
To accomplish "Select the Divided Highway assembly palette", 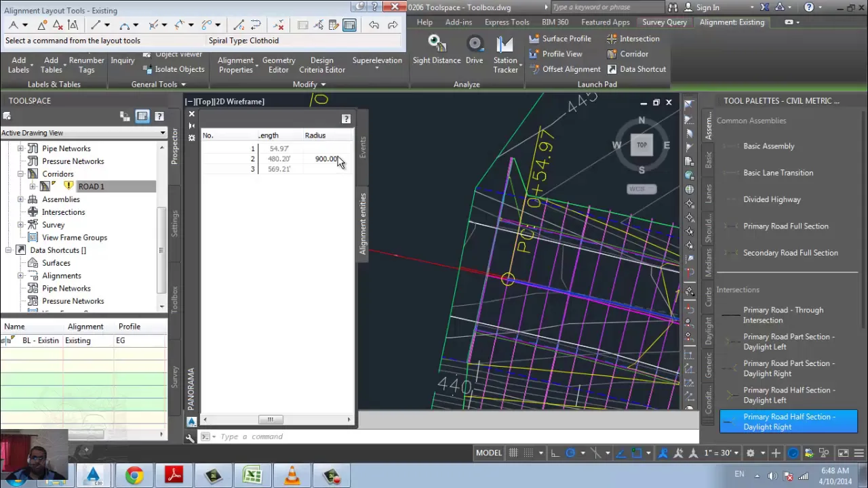I will [x=772, y=199].
